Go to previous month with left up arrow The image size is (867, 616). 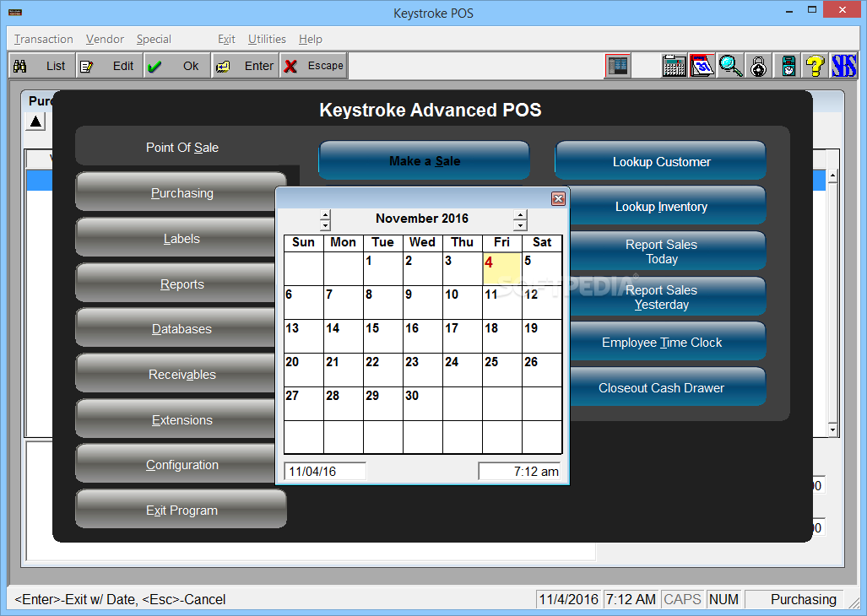point(325,214)
